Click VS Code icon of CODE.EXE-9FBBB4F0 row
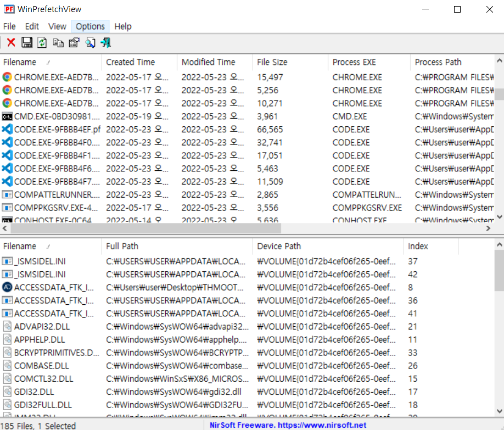 pos(7,142)
